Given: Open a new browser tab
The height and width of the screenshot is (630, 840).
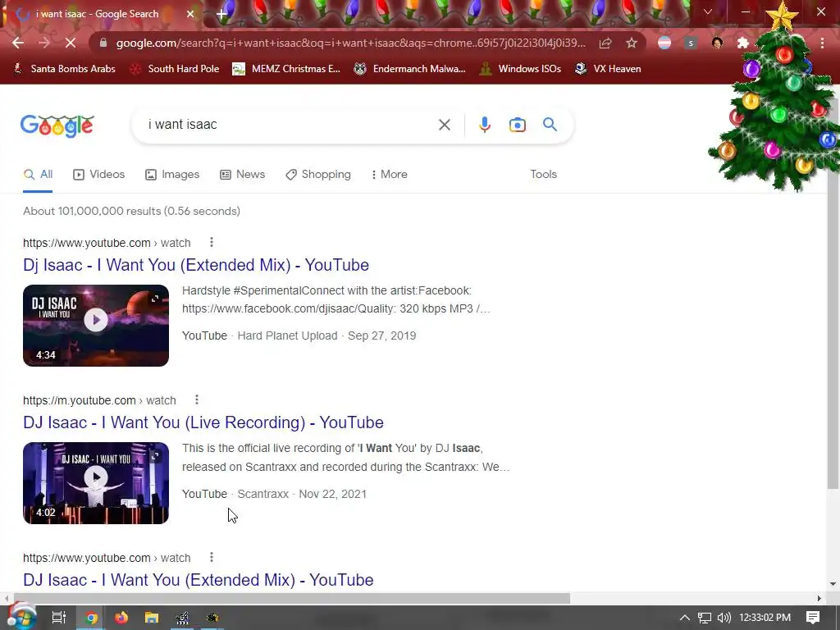Looking at the screenshot, I should [221, 14].
